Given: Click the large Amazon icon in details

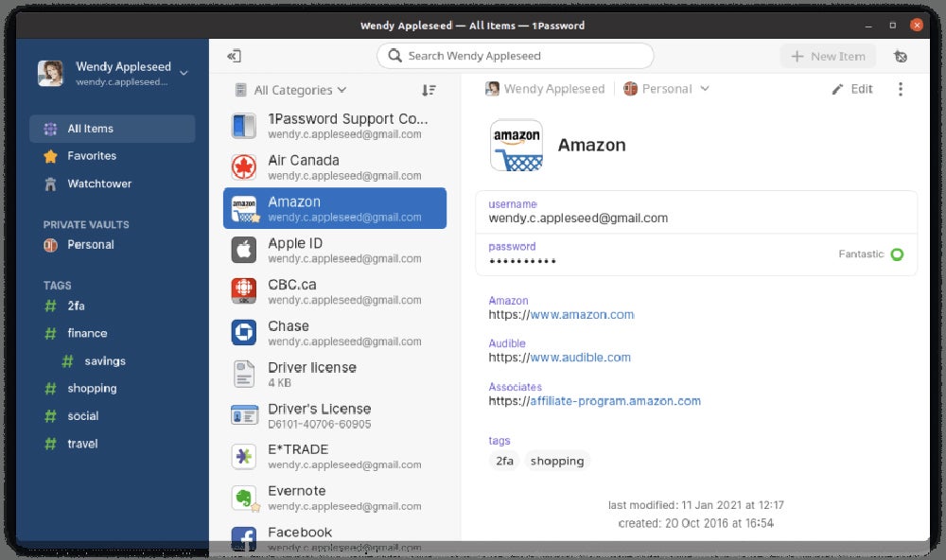Looking at the screenshot, I should click(x=517, y=146).
